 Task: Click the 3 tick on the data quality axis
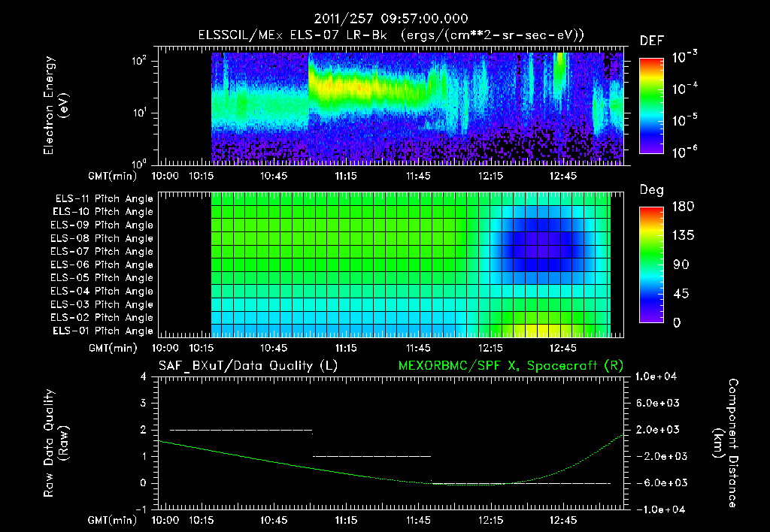(144, 403)
